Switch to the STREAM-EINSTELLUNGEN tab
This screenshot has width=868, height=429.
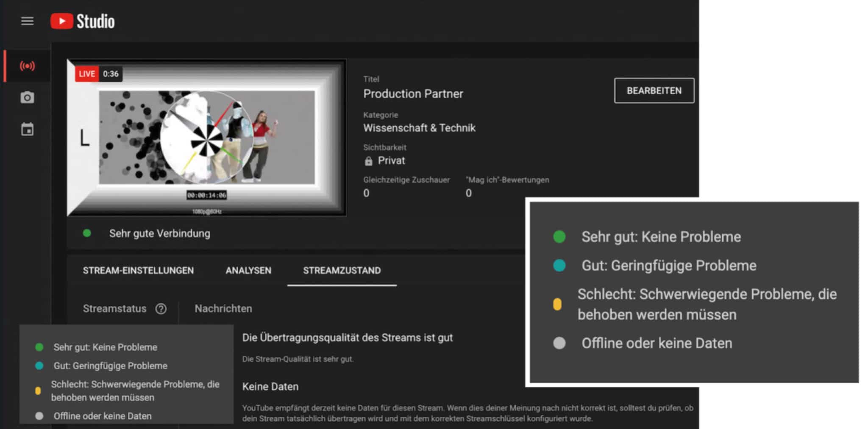coord(138,271)
